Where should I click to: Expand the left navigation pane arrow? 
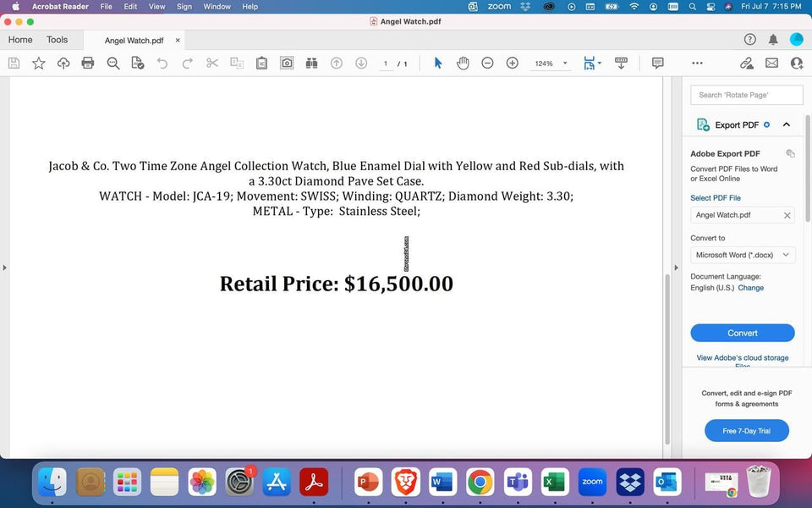pos(5,268)
